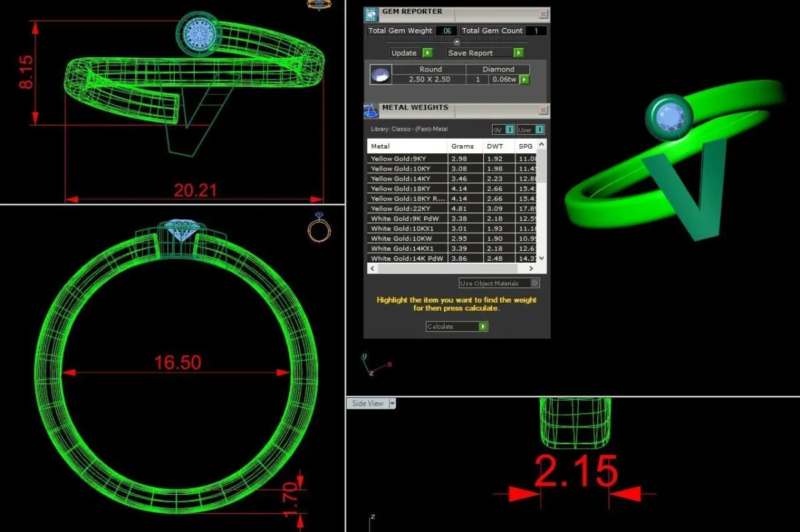Click the green arrow next to Save Report
Screen dimensions: 800x532
pos(518,53)
